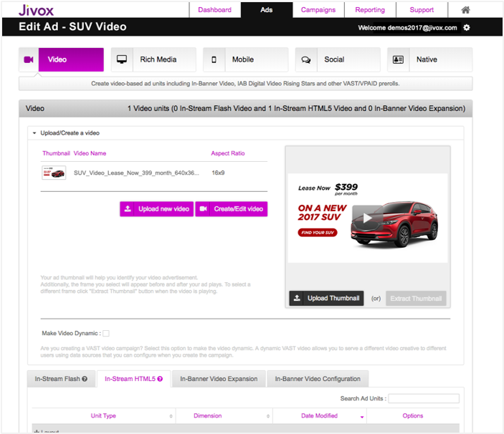Click the chat bubbles icon for Social
The image size is (504, 434).
point(306,59)
